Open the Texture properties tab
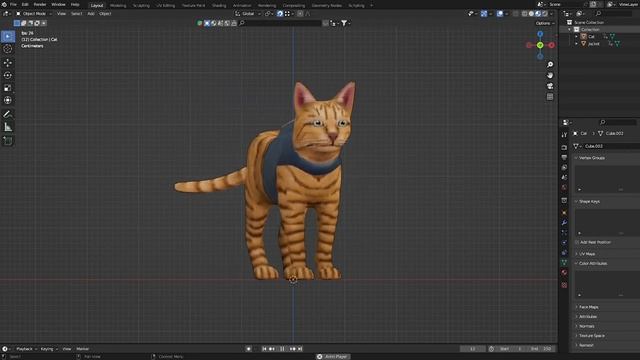The height and width of the screenshot is (360, 640). point(564,285)
